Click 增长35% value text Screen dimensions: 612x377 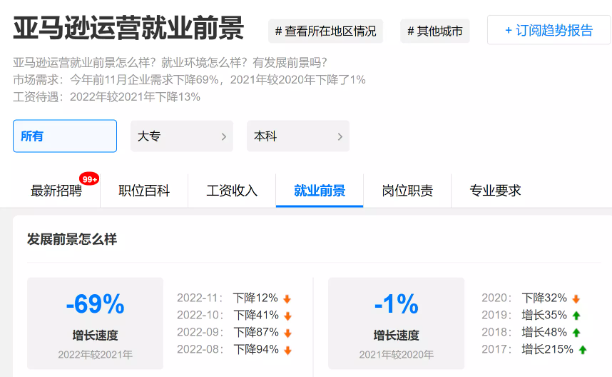(544, 315)
